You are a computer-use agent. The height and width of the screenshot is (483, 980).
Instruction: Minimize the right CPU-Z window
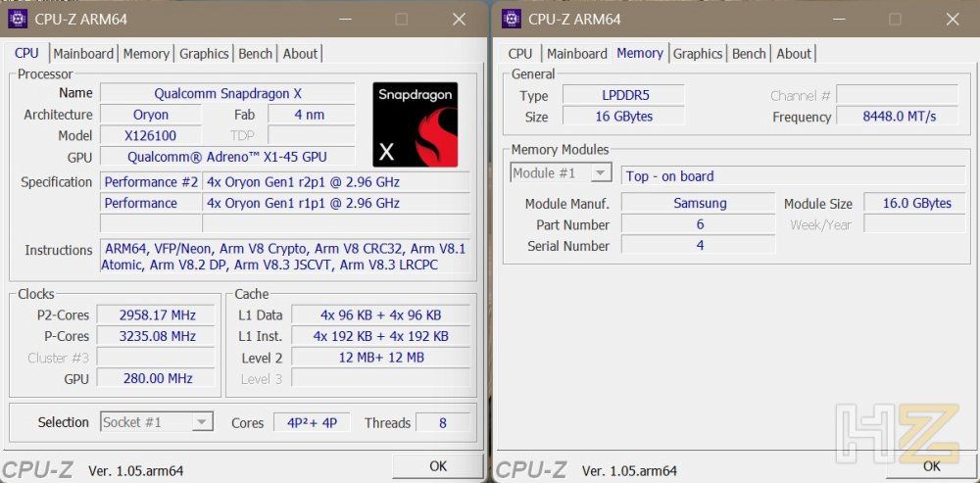(840, 20)
